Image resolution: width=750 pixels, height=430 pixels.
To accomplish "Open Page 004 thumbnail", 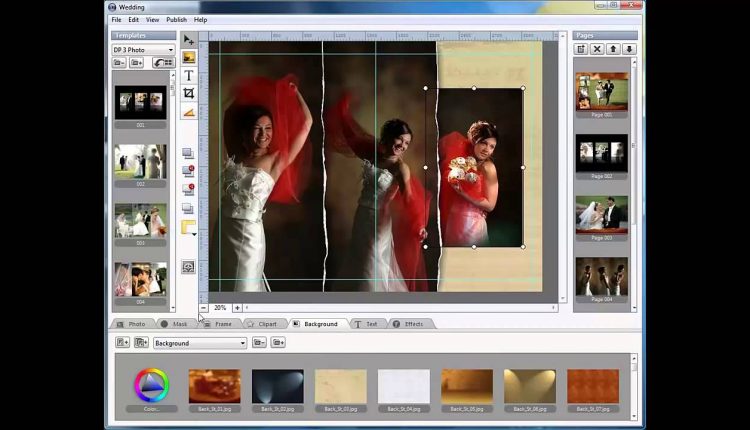I will 602,276.
